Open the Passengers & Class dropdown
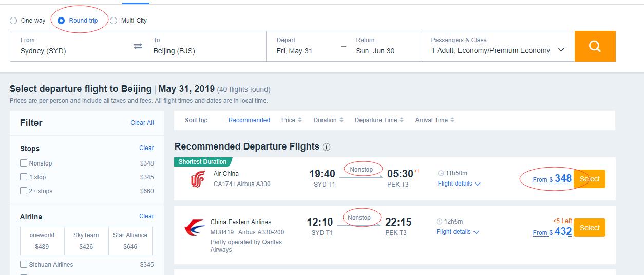 point(498,46)
